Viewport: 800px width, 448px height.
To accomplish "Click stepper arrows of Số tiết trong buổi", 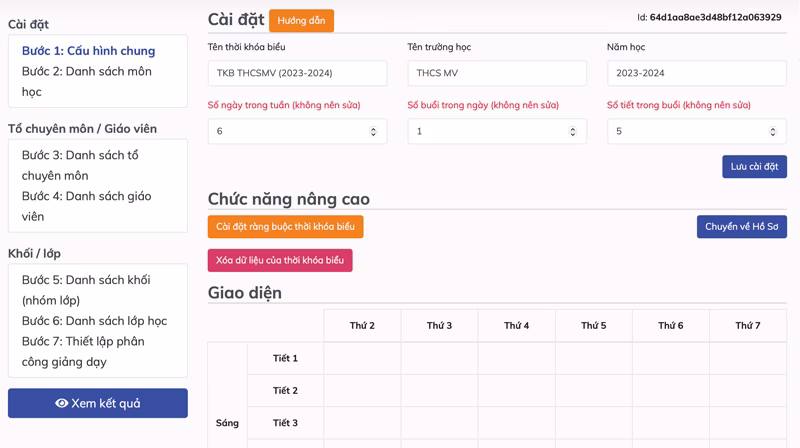I will pyautogui.click(x=772, y=131).
